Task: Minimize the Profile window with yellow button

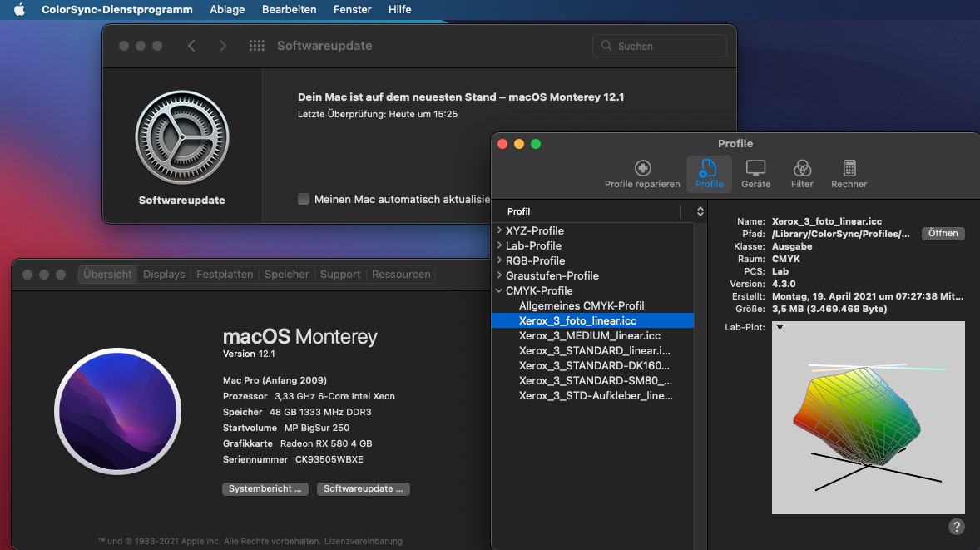Action: (x=519, y=144)
